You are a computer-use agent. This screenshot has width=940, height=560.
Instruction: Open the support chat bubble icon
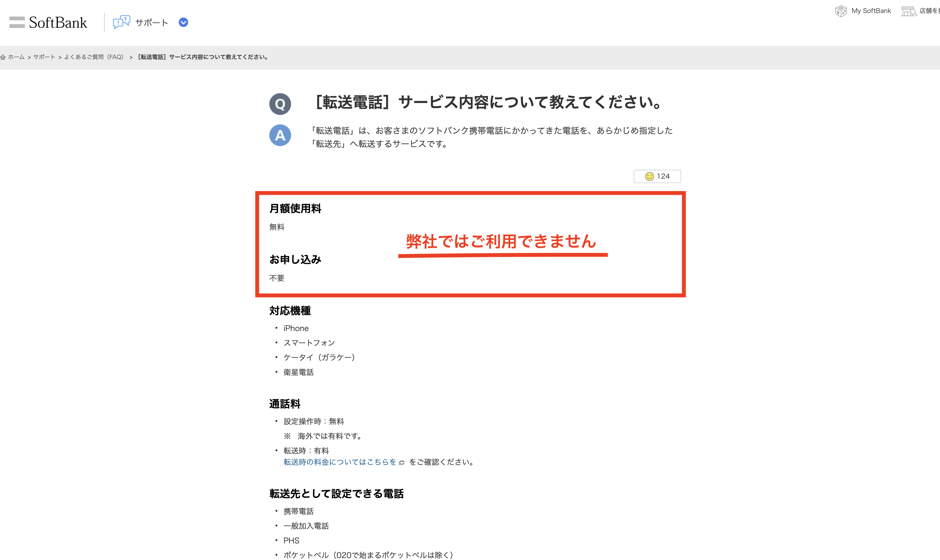pyautogui.click(x=121, y=22)
